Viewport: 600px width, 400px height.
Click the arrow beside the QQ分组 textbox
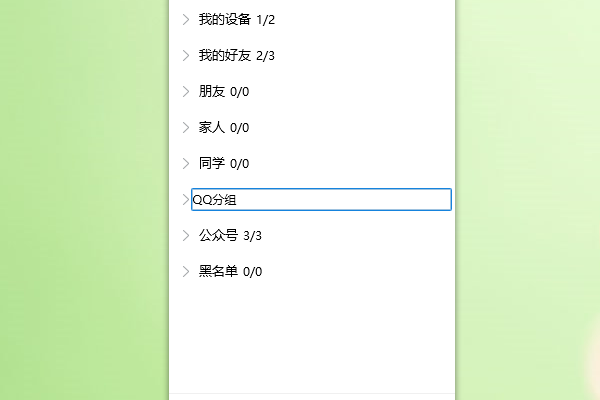(x=185, y=199)
